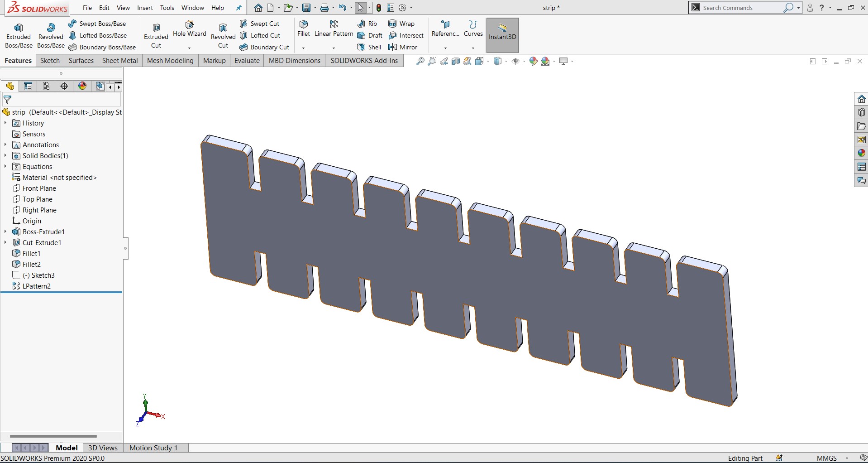The image size is (868, 463).
Task: Open the ConfigurationManager tab icon
Action: point(46,86)
